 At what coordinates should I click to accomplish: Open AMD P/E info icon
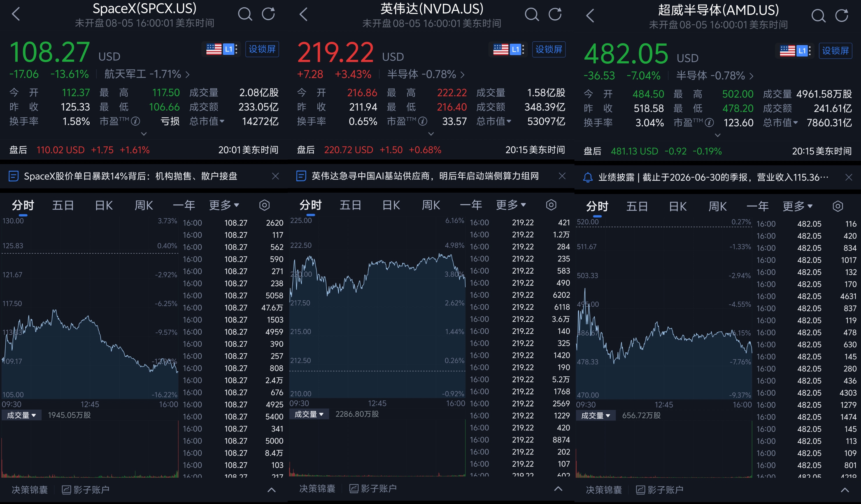click(709, 123)
